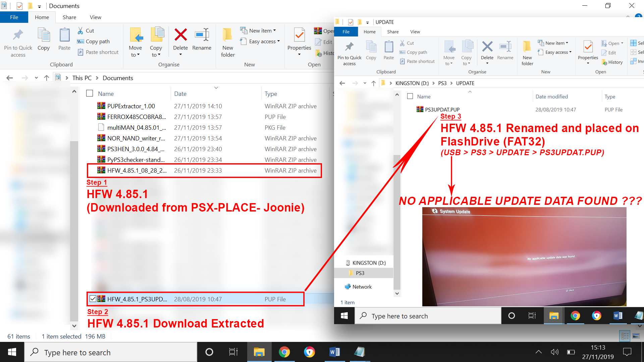Screen dimensions: 644x362
Task: Go back in the UPDATE window
Action: pos(342,83)
